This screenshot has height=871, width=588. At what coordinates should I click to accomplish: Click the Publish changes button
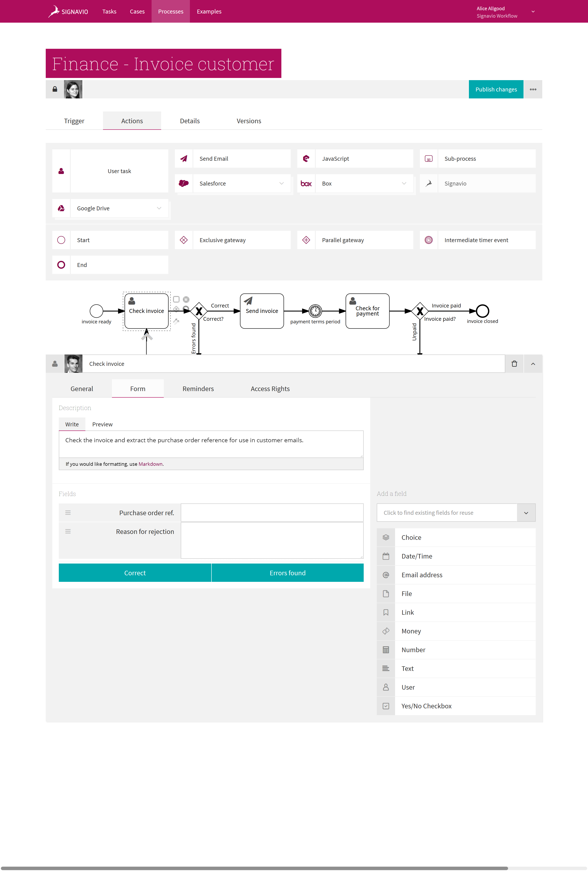click(x=495, y=89)
